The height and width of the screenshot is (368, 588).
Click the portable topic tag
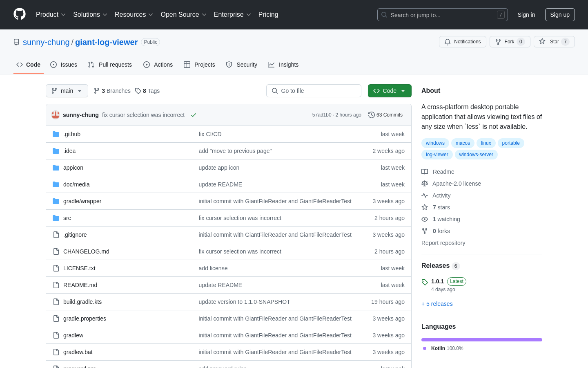coord(511,143)
